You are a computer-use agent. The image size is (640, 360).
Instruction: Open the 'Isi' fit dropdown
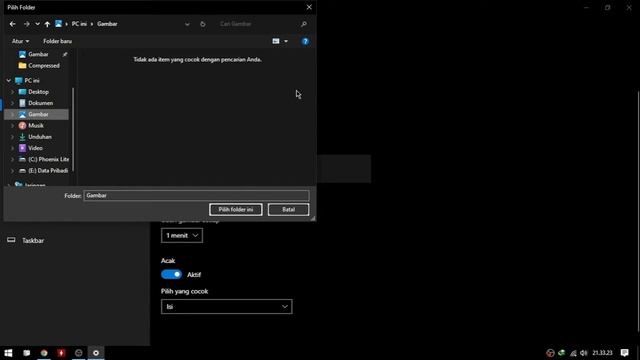tap(227, 307)
